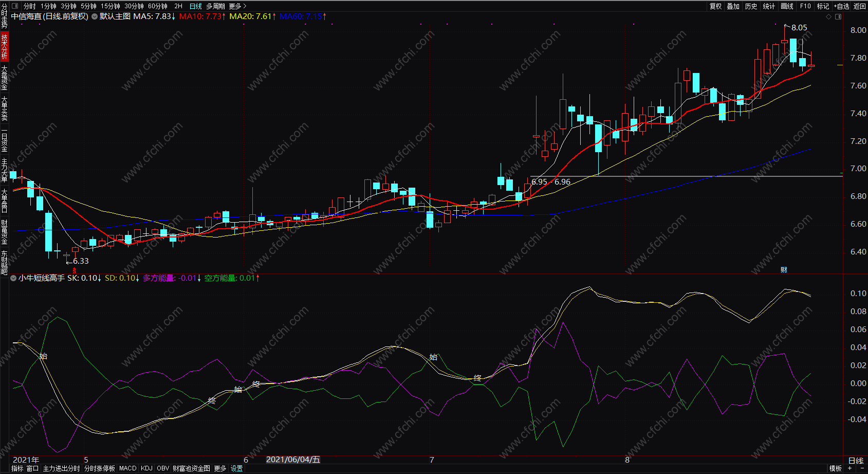Screen dimensions: 868x474
Task: Select MACD indicator
Action: (128, 468)
